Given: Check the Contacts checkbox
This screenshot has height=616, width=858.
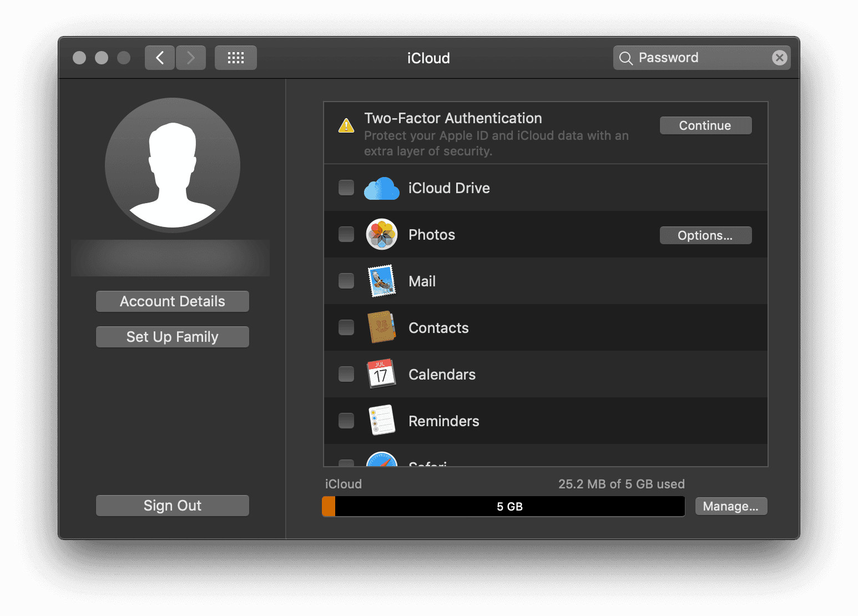Looking at the screenshot, I should pyautogui.click(x=346, y=328).
